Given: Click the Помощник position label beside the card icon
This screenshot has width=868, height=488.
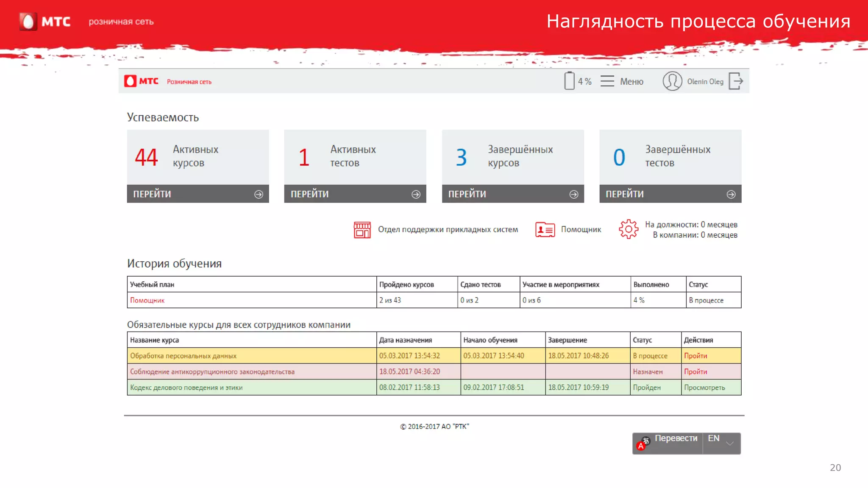Looking at the screenshot, I should coord(581,229).
